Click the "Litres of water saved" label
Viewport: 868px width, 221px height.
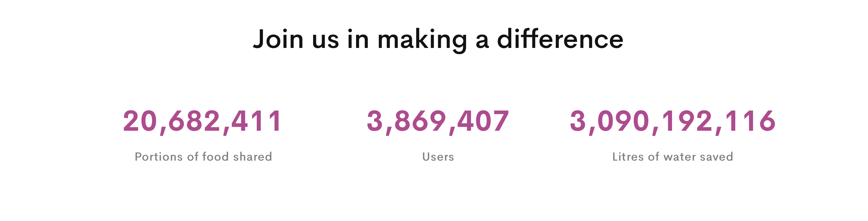coord(673,157)
